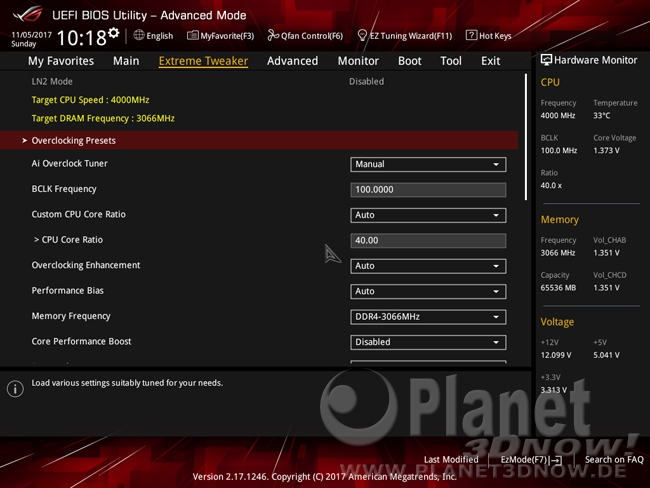This screenshot has width=650, height=488.
Task: Open Overclocking Enhancement dropdown
Action: (x=428, y=266)
